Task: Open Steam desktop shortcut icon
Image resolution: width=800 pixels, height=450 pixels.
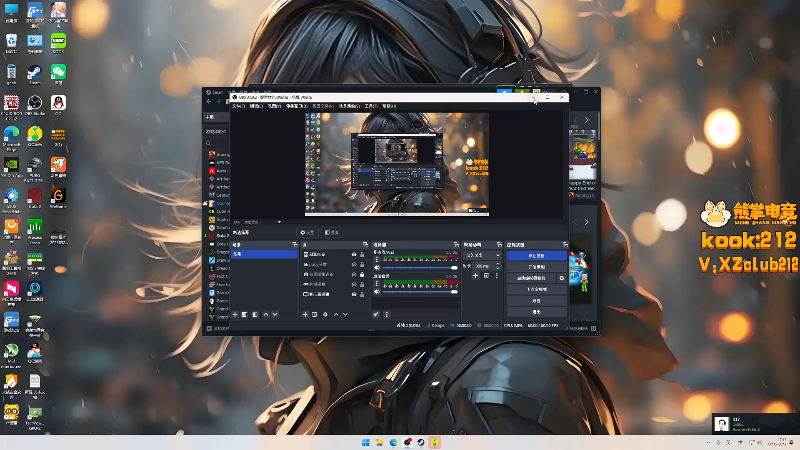Action: point(35,74)
